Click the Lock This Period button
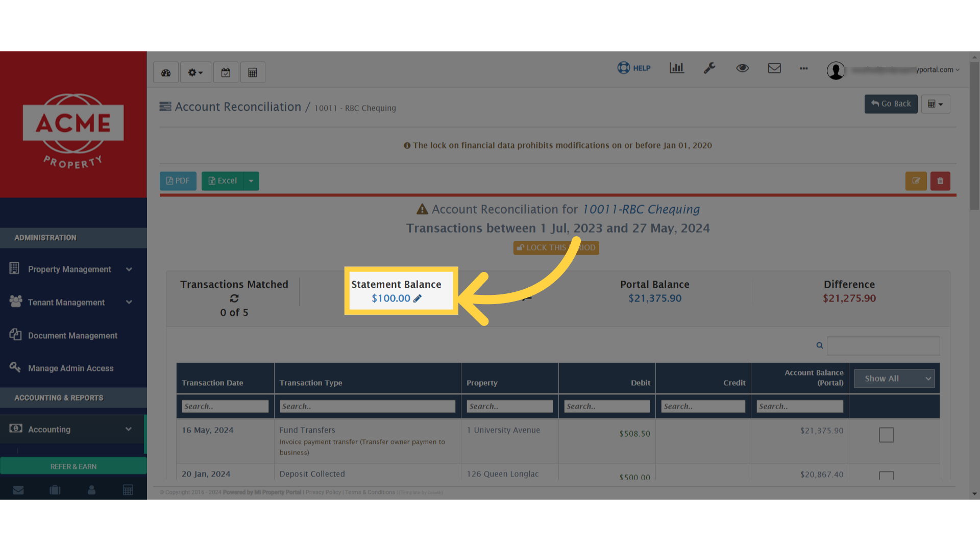 click(x=556, y=248)
